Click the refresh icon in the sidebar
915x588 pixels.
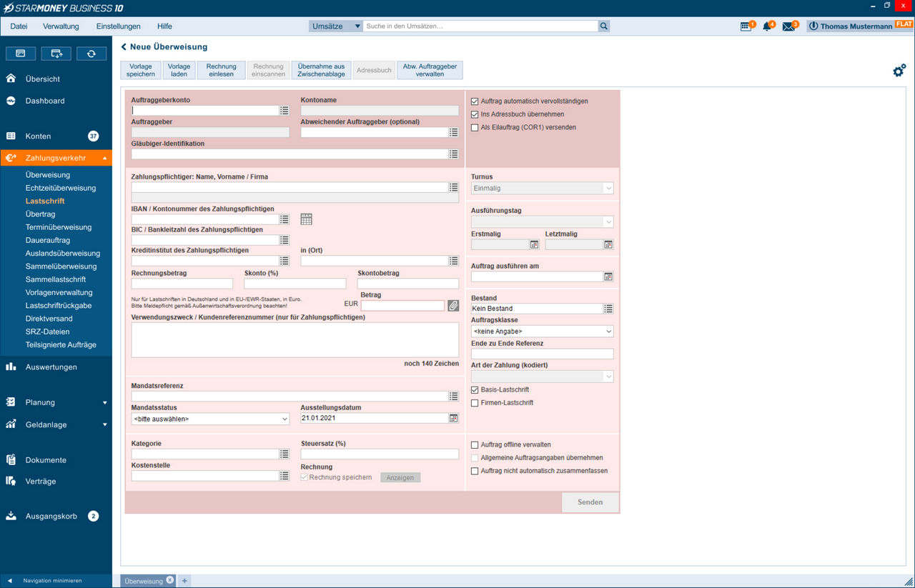pos(91,54)
